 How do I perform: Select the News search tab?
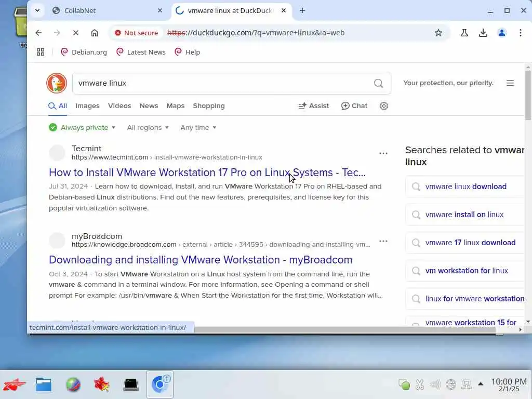(x=149, y=106)
